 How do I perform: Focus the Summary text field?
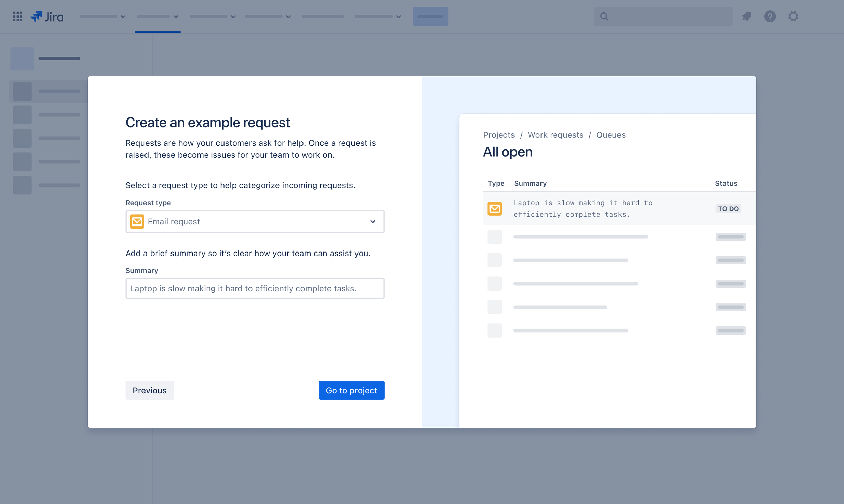(x=255, y=288)
